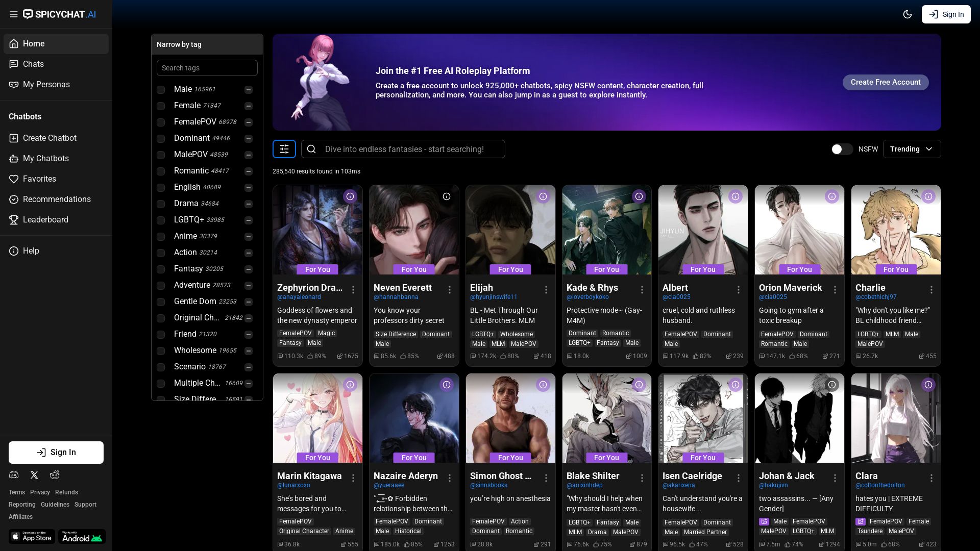Check the Female tag checkbox
Screen dimensions: 980x551
click(x=161, y=106)
